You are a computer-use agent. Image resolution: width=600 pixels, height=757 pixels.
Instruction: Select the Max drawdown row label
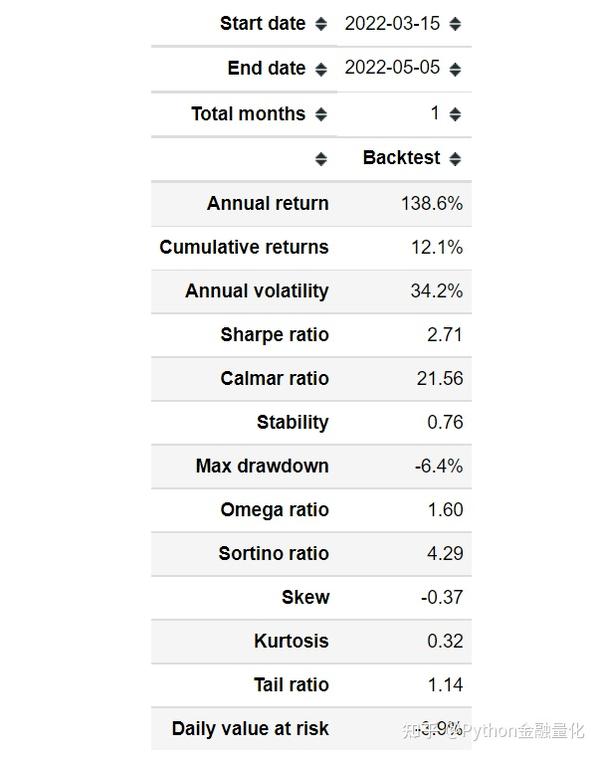[263, 466]
